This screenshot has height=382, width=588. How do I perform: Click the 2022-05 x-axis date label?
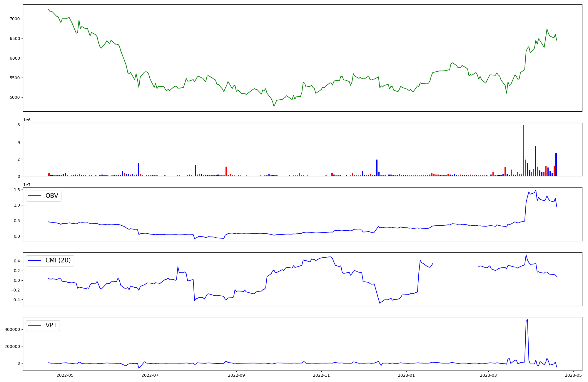(x=65, y=375)
